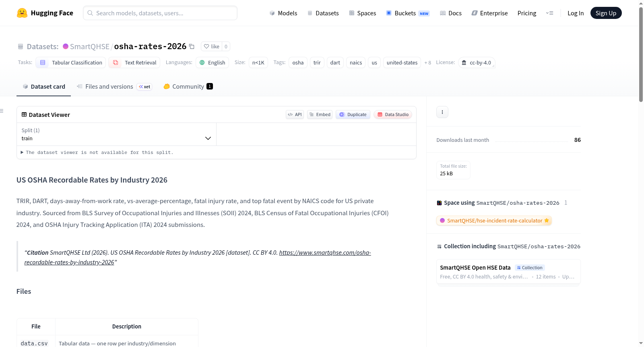Click the left sidebar toggle icon
The width and height of the screenshot is (644, 347).
2,111
